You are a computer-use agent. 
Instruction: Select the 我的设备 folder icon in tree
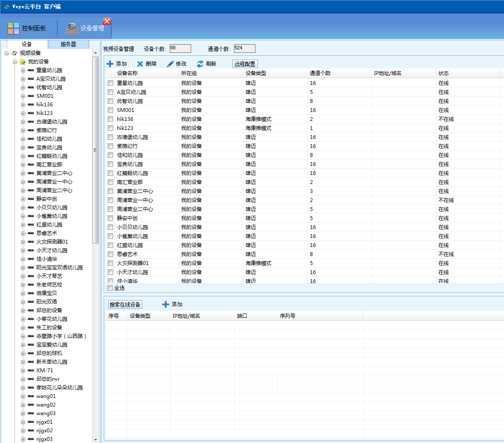[x=23, y=62]
